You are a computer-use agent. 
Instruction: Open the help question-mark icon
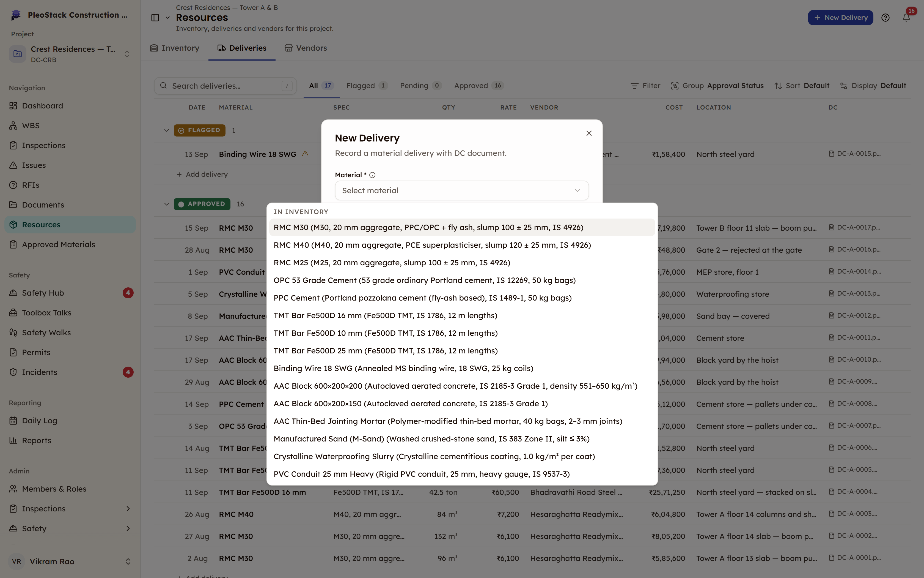click(886, 18)
